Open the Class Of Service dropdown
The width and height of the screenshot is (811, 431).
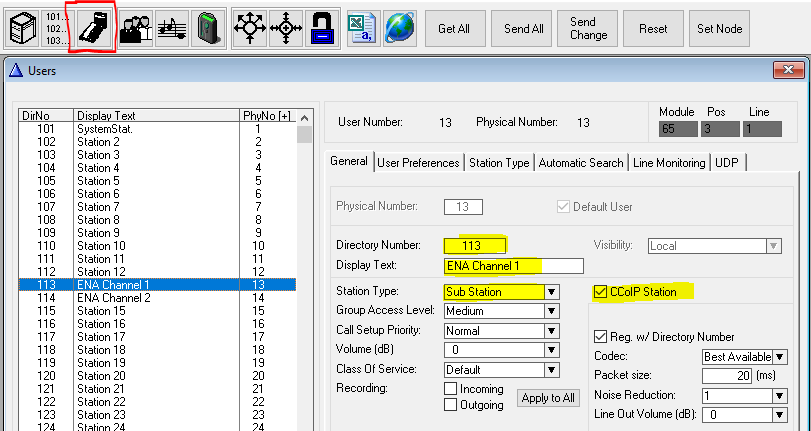(x=551, y=370)
